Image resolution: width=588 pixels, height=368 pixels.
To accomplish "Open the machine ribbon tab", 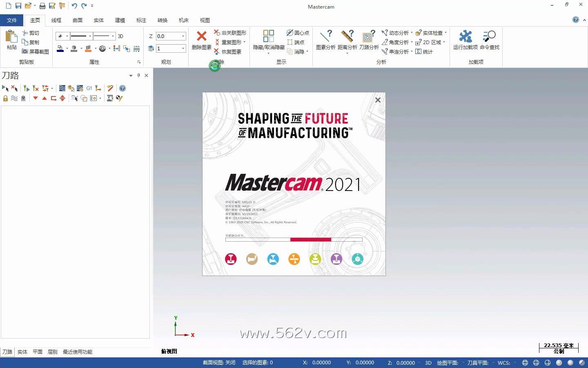I will pos(184,20).
